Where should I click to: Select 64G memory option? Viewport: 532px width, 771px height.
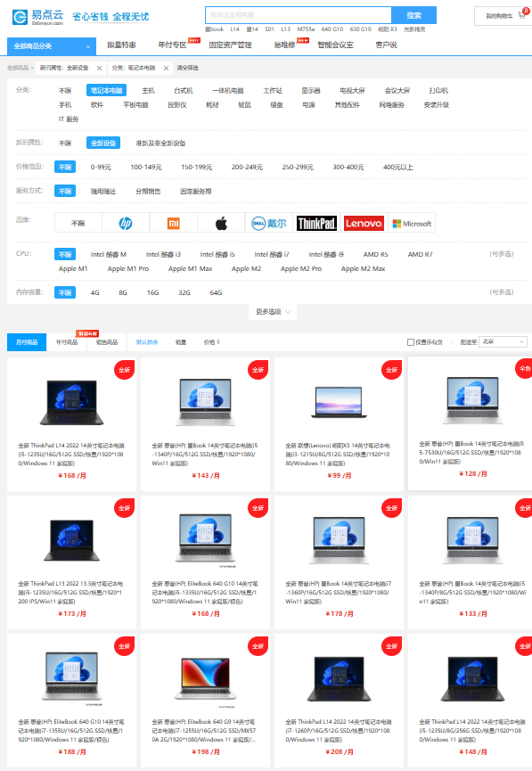click(x=217, y=292)
